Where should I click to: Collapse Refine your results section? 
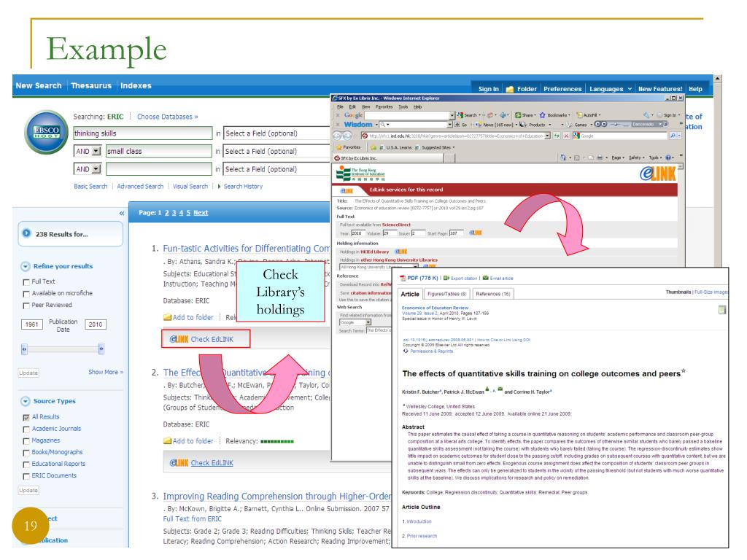(26, 267)
